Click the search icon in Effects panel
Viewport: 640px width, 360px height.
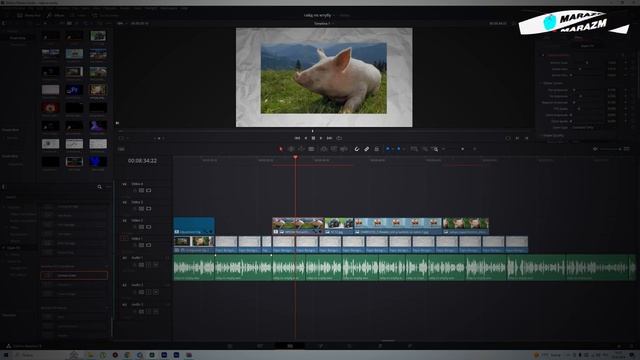[99, 187]
